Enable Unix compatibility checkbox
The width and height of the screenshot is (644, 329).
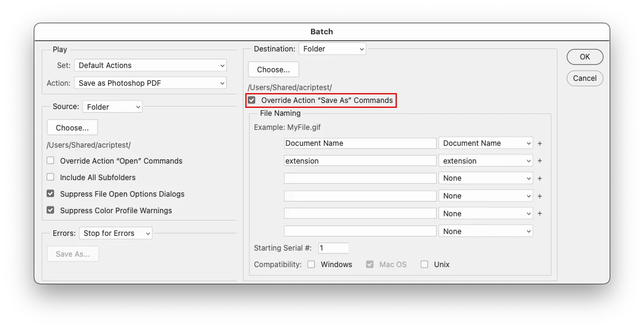(x=424, y=264)
